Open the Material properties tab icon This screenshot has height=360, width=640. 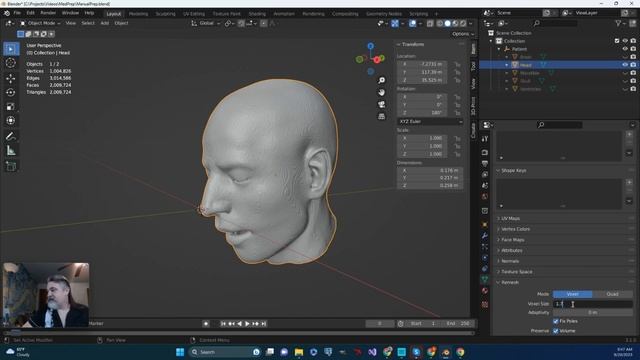tap(484, 291)
